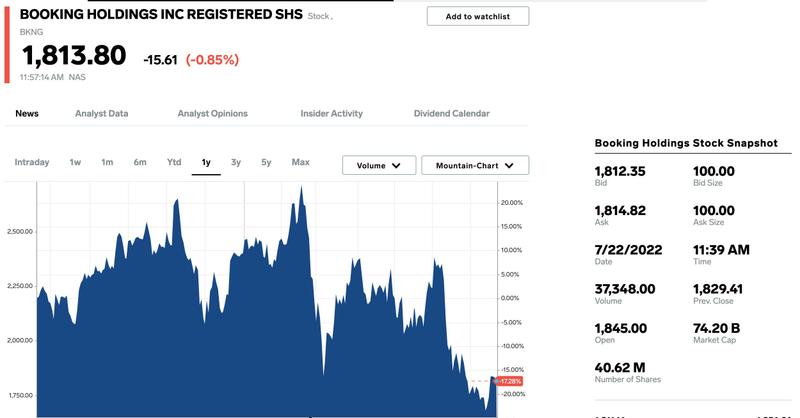Select Intraday chart range
This screenshot has height=418, width=800.
pyautogui.click(x=32, y=162)
